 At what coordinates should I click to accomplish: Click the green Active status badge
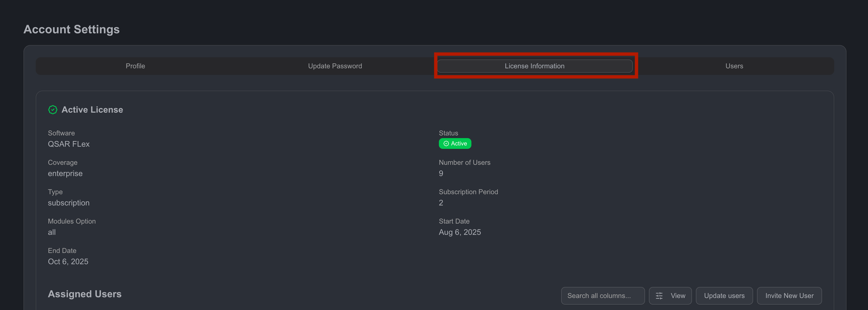pyautogui.click(x=455, y=144)
